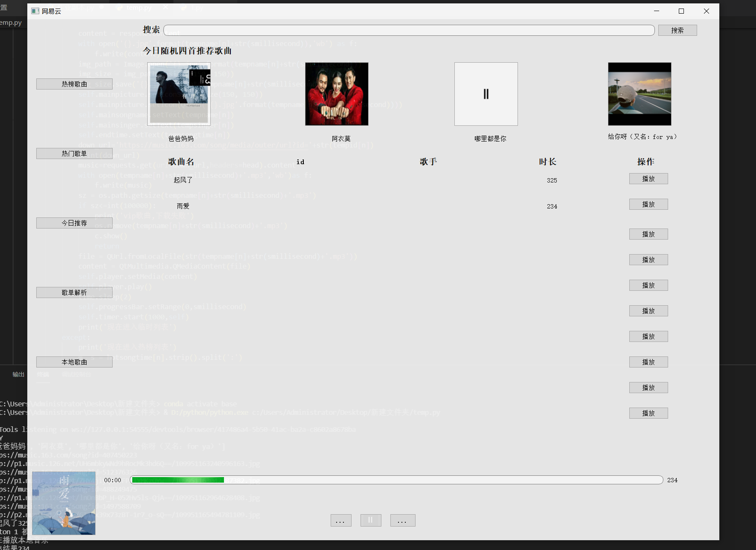This screenshot has width=756, height=550.
Task: Play the song 起风了 with its 播放 button
Action: (x=648, y=178)
